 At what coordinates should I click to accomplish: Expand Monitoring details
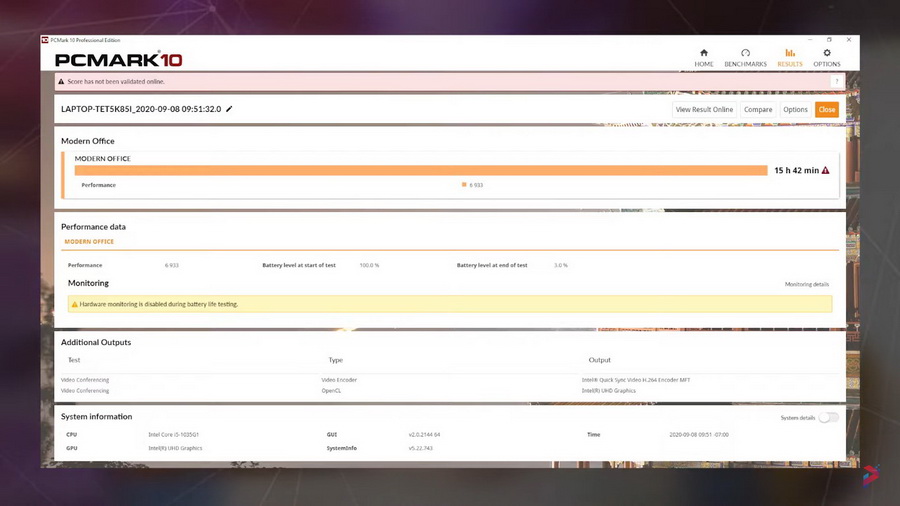(807, 285)
